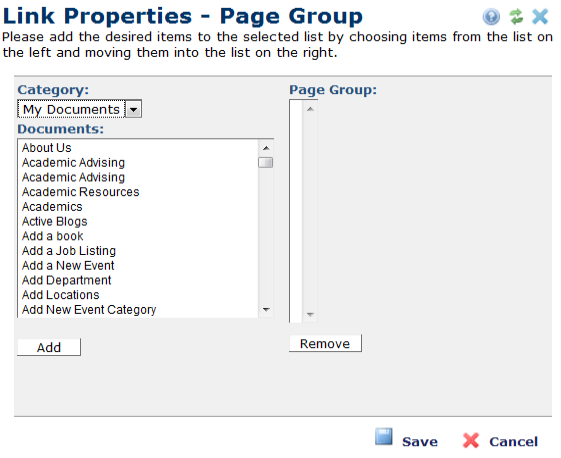Click the Save link text
This screenshot has width=561, height=458.
[x=420, y=442]
